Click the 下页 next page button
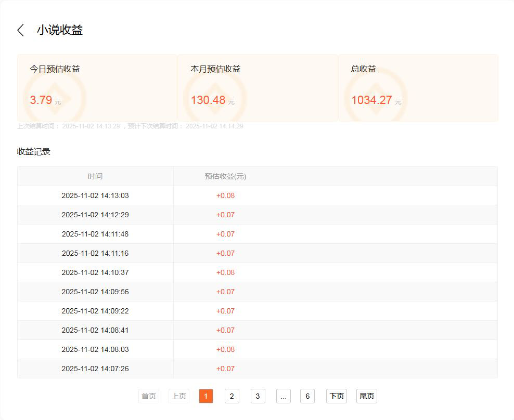Image resolution: width=514 pixels, height=420 pixels. click(336, 396)
